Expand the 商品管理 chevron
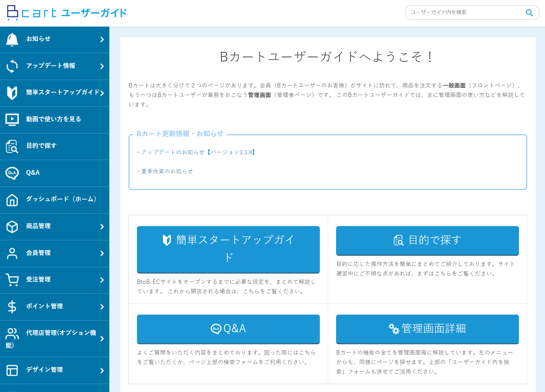Screen dimensions: 545x392 coord(102,227)
